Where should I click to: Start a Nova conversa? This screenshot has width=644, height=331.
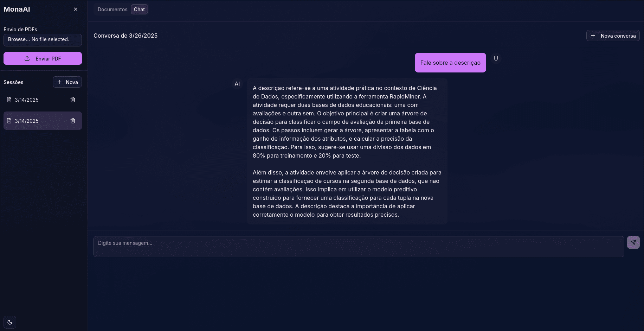(613, 36)
